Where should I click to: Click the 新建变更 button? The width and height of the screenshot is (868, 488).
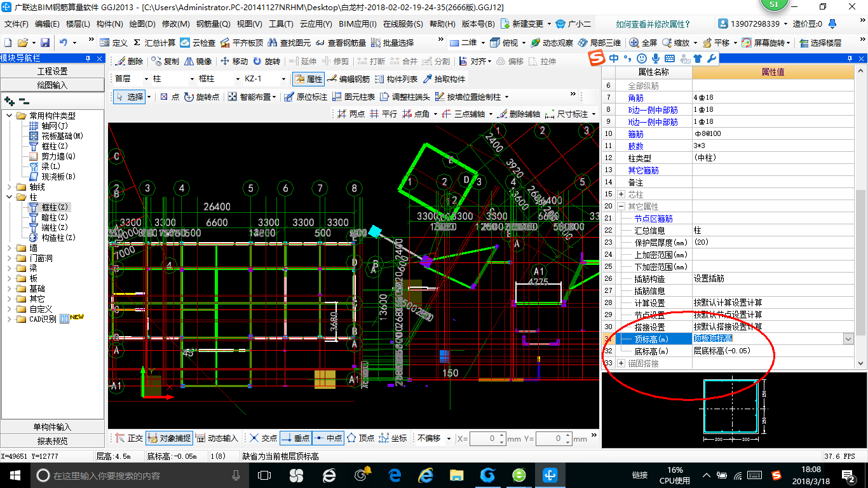tap(523, 24)
